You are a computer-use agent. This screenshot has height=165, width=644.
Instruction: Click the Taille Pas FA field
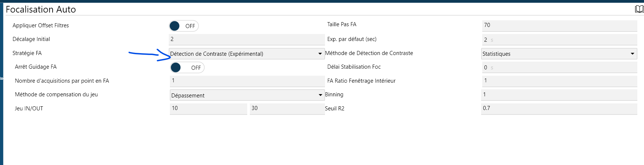(x=559, y=25)
